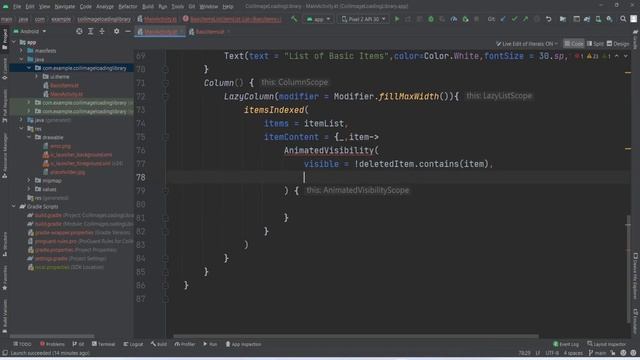Image resolution: width=640 pixels, height=360 pixels.
Task: Switch editor to Design view
Action: (x=618, y=44)
